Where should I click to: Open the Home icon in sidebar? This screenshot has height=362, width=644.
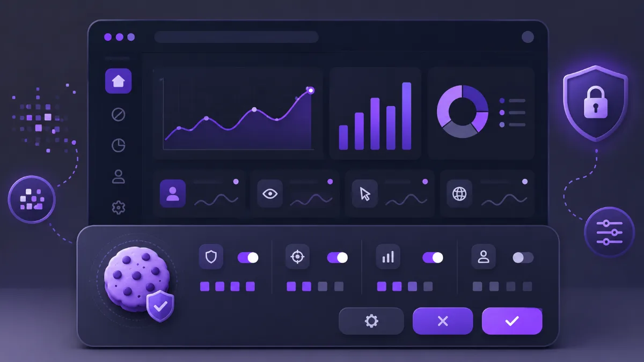[118, 81]
